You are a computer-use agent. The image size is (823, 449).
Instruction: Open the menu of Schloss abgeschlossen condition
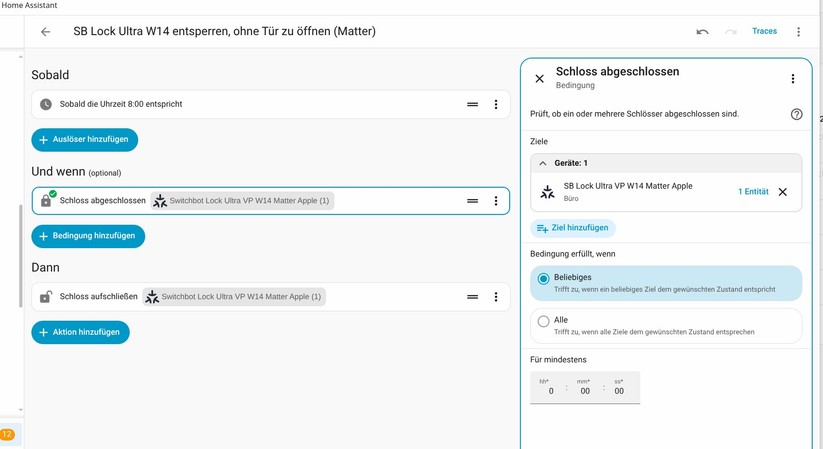[495, 201]
